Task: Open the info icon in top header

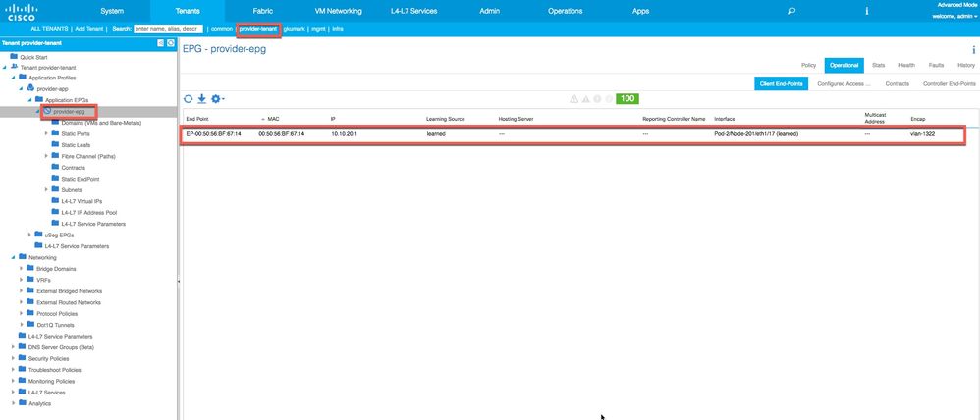Action: pyautogui.click(x=867, y=11)
